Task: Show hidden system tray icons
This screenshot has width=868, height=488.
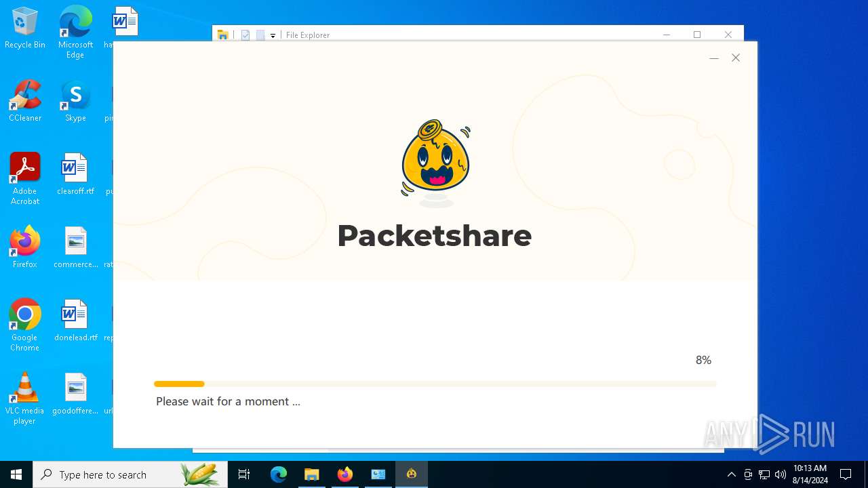Action: 732,474
